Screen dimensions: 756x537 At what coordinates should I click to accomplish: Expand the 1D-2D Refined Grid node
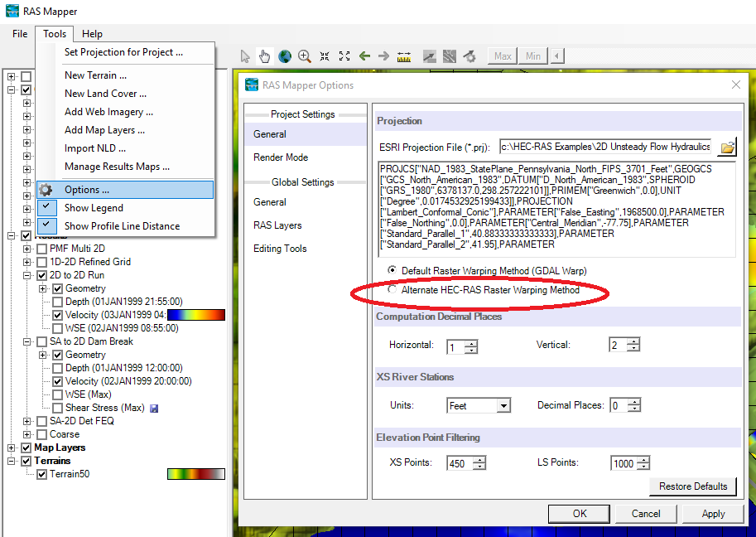click(27, 262)
